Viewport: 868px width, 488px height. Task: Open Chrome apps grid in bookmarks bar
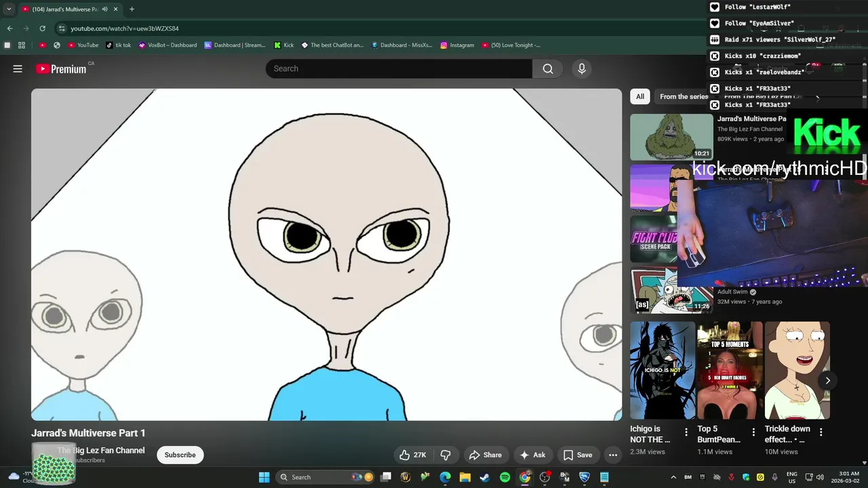[22, 45]
